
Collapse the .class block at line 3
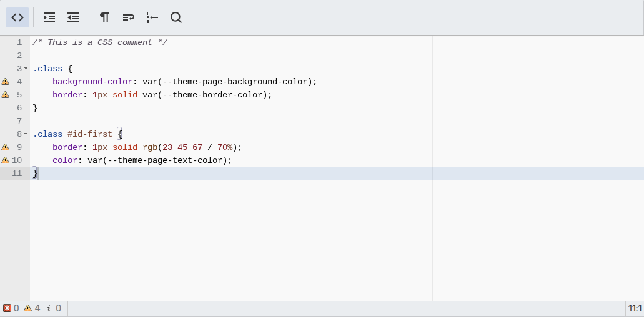pos(26,69)
